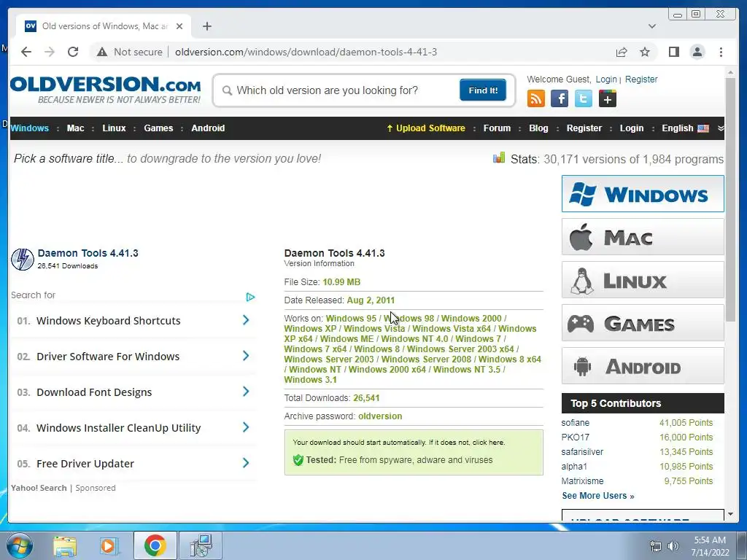
Task: Open Windows Explorer from the taskbar
Action: tap(65, 545)
